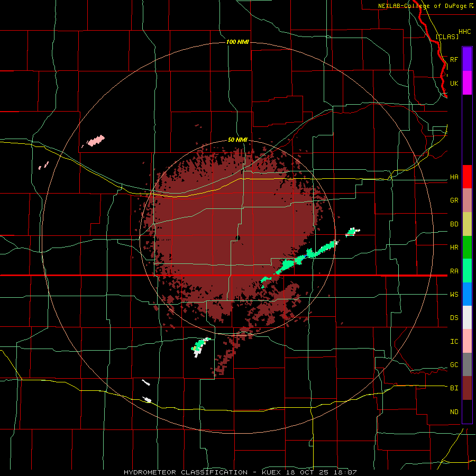The image size is (476, 476).
Task: Click the UK legend label
Action: (x=454, y=83)
